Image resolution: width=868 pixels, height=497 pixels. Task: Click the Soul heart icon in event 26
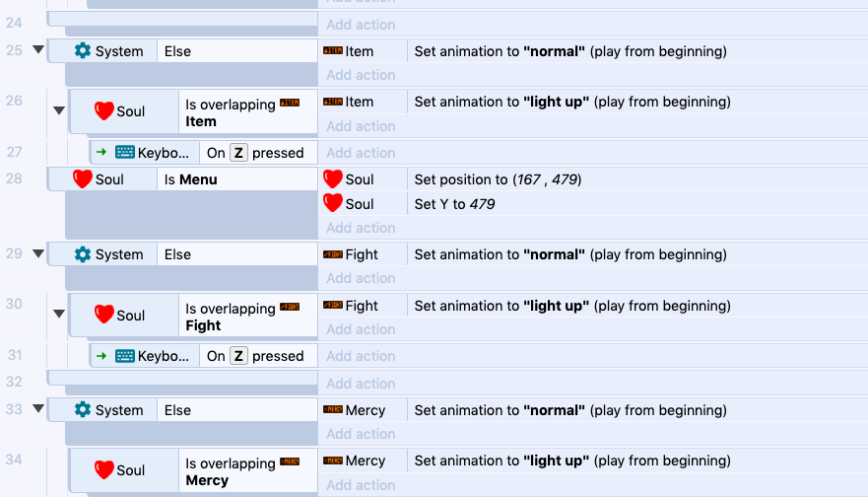pos(104,110)
